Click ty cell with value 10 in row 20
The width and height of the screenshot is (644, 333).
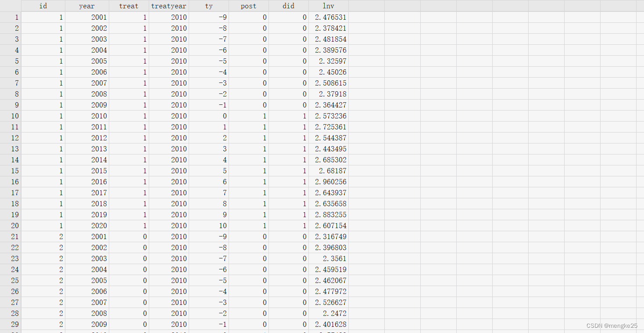(209, 226)
